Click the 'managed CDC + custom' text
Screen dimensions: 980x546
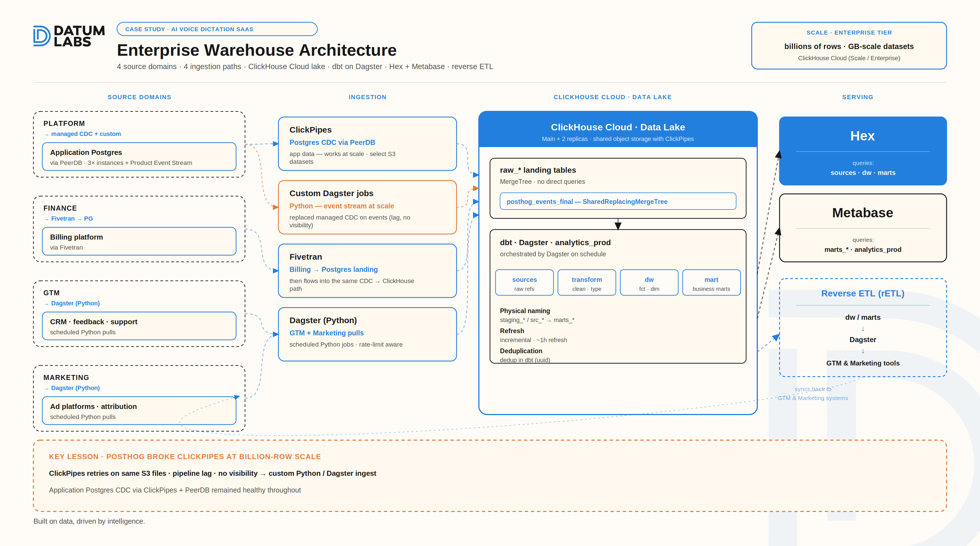tap(86, 134)
